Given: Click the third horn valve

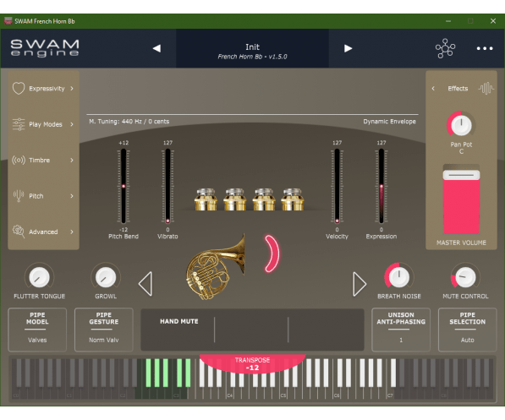Looking at the screenshot, I should (x=264, y=199).
